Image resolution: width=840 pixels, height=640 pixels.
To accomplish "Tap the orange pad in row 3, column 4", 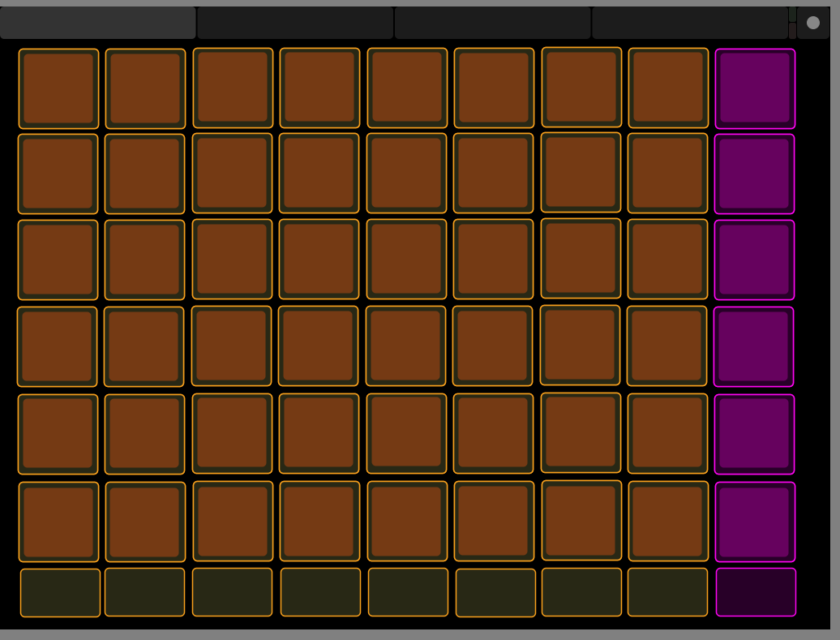I will point(319,260).
